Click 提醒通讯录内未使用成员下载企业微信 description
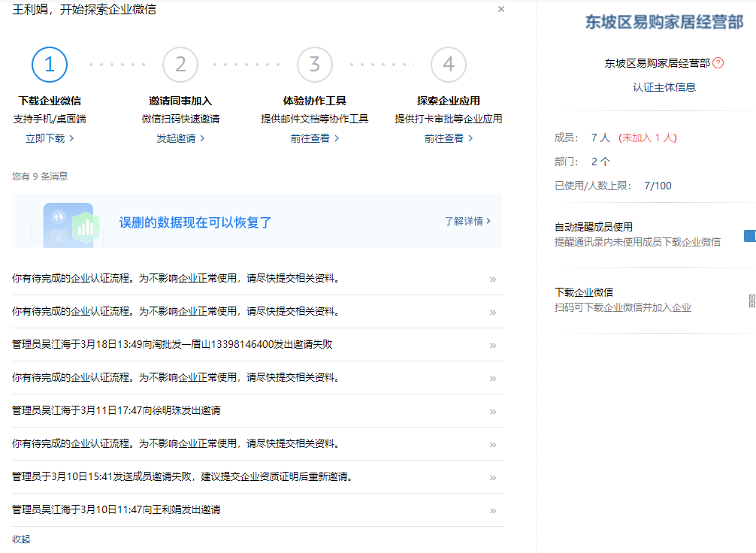 (637, 242)
